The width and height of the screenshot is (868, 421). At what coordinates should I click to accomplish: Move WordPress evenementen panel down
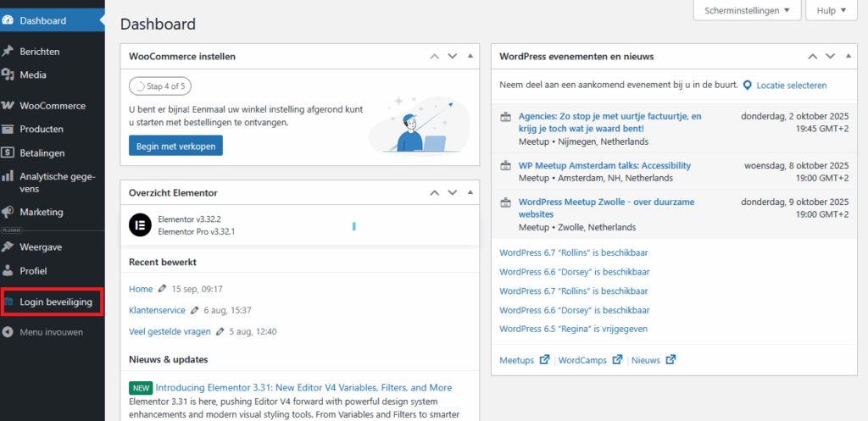point(830,57)
